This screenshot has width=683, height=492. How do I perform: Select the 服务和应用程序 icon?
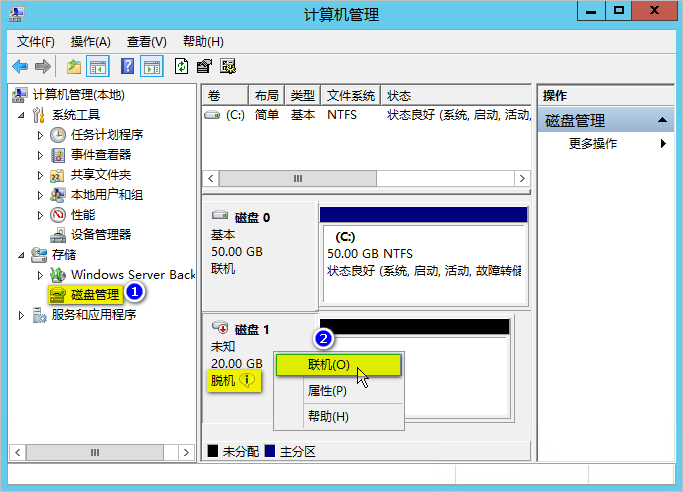[x=40, y=315]
